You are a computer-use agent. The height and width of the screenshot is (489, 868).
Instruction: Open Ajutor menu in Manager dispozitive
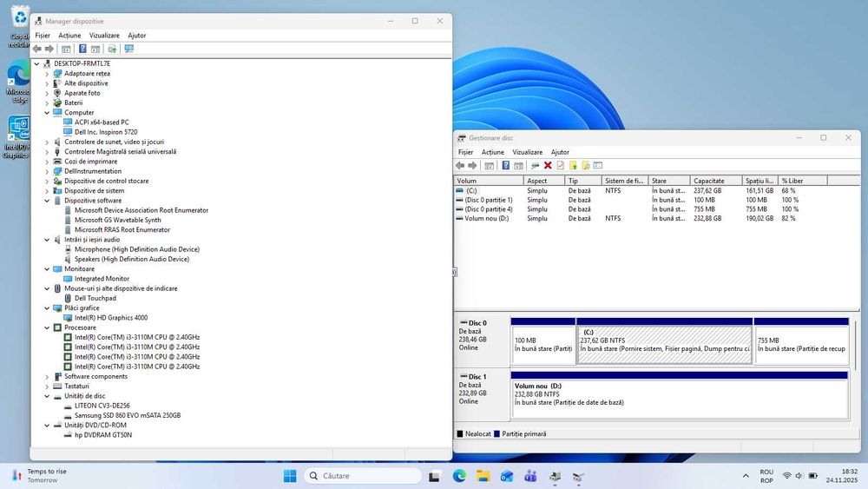137,36
